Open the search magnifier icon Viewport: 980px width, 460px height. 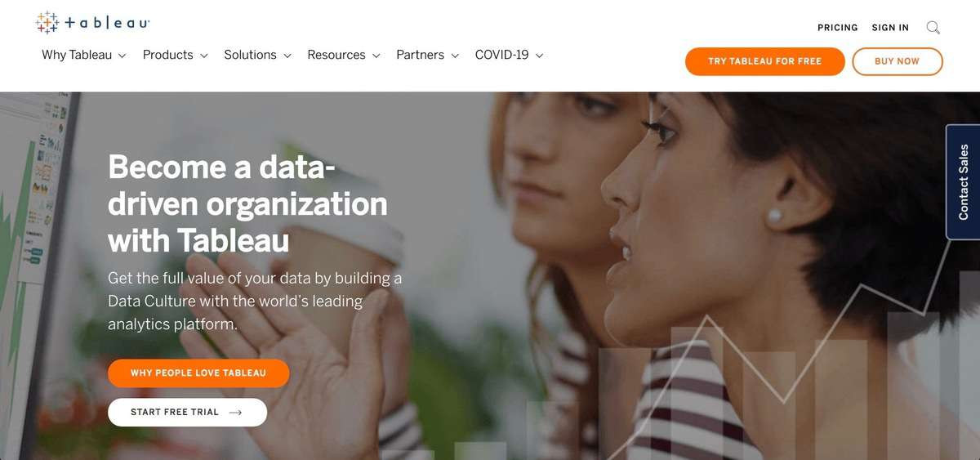tap(933, 28)
